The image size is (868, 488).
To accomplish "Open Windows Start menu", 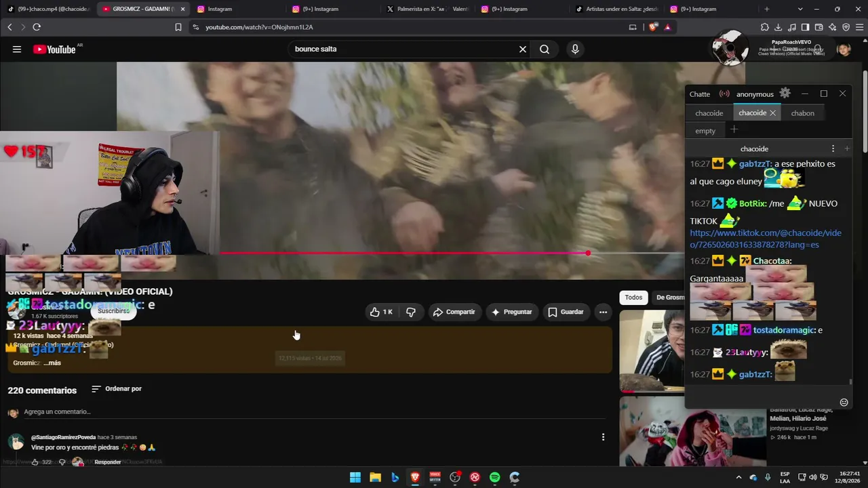I will (x=355, y=477).
